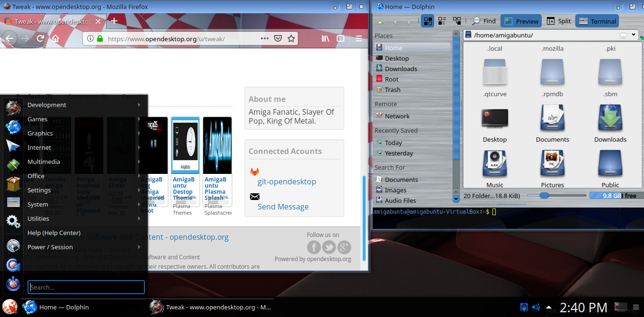Select the Desktop folder icon in Dolphin
The height and width of the screenshot is (317, 644).
495,118
